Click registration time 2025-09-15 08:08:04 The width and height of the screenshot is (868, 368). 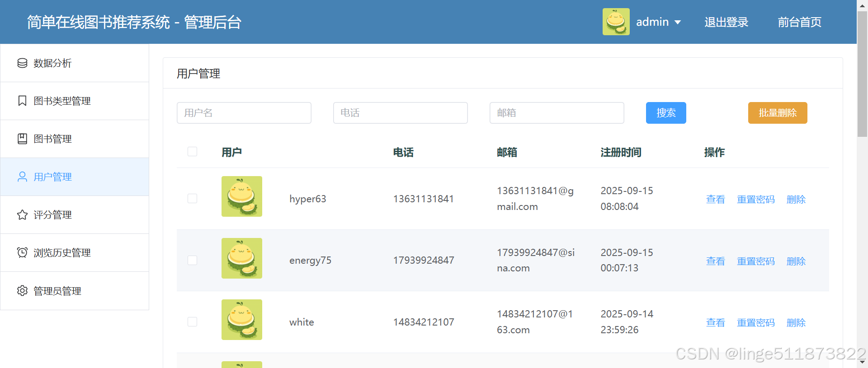(x=627, y=199)
